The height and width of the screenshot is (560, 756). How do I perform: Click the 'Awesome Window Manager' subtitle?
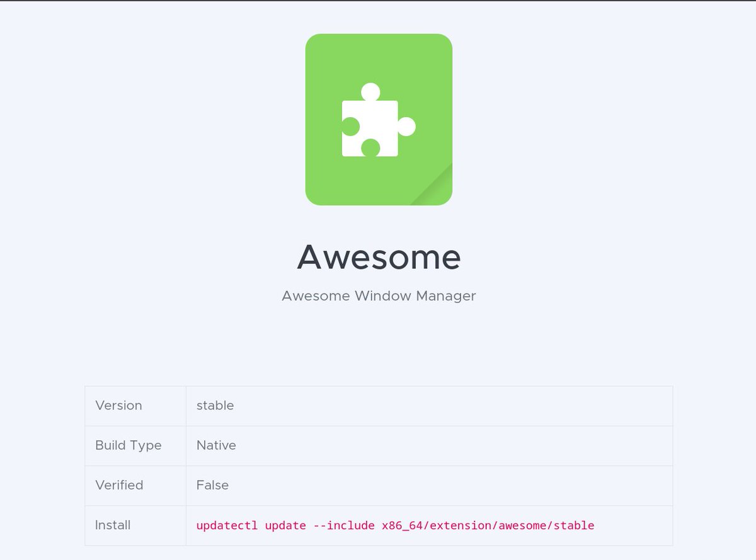pyautogui.click(x=379, y=295)
